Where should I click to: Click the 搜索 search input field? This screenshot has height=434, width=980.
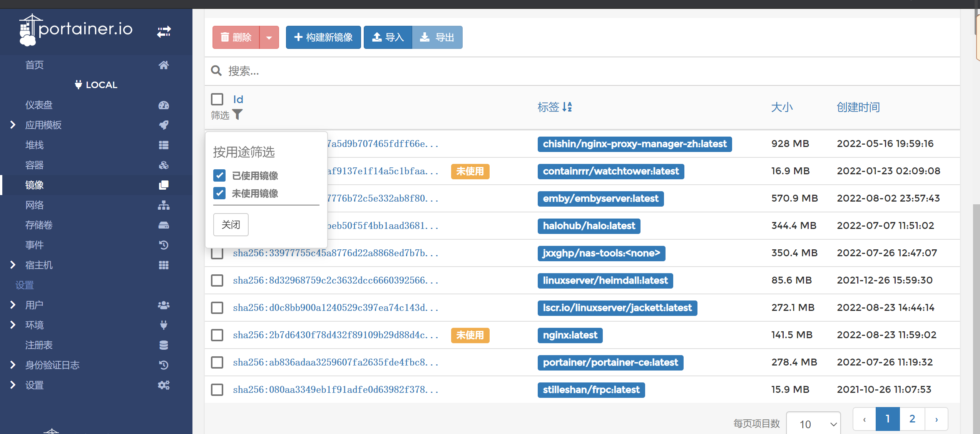[x=591, y=71]
